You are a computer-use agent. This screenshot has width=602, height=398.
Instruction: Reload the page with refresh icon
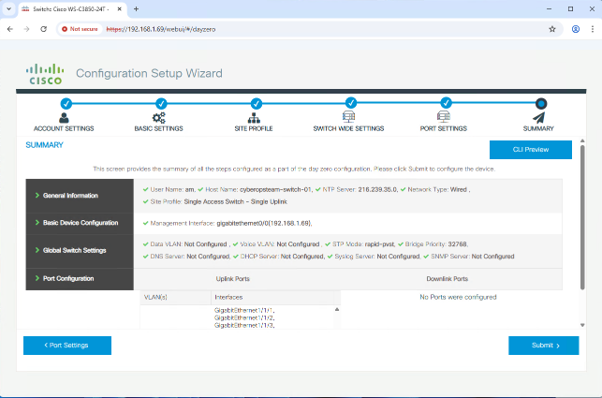pos(44,29)
